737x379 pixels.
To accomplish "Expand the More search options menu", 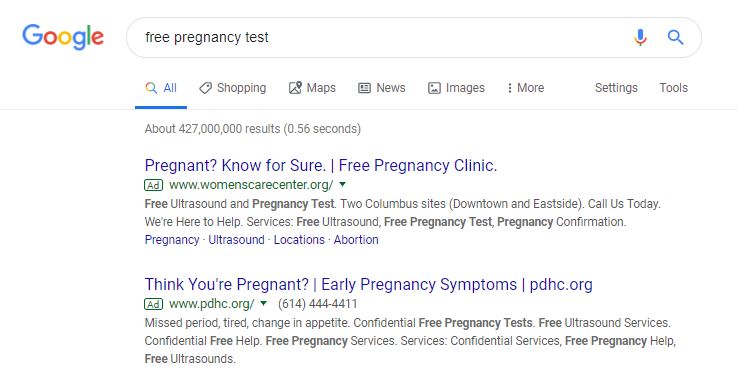I will coord(525,88).
